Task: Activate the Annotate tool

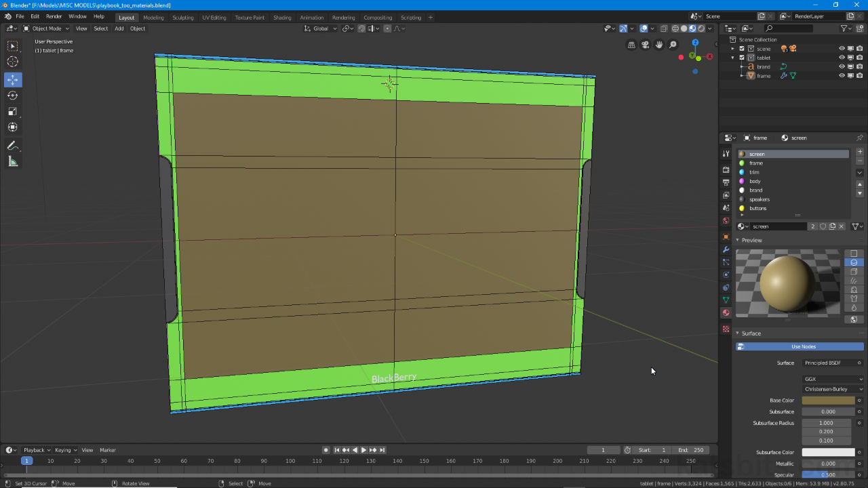Action: [12, 145]
